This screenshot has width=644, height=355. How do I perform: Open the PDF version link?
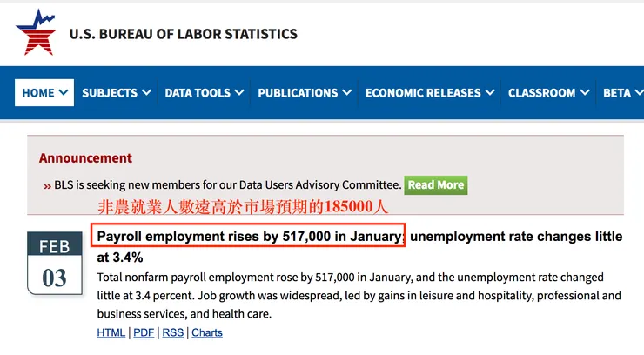(x=144, y=333)
